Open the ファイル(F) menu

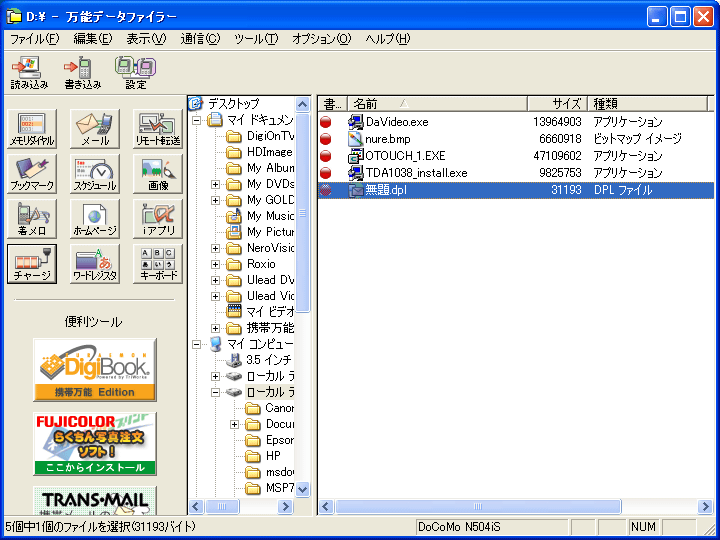coord(35,39)
